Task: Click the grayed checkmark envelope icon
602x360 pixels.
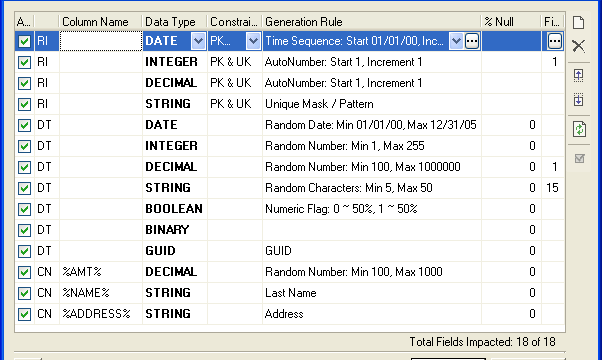Action: pos(579,158)
